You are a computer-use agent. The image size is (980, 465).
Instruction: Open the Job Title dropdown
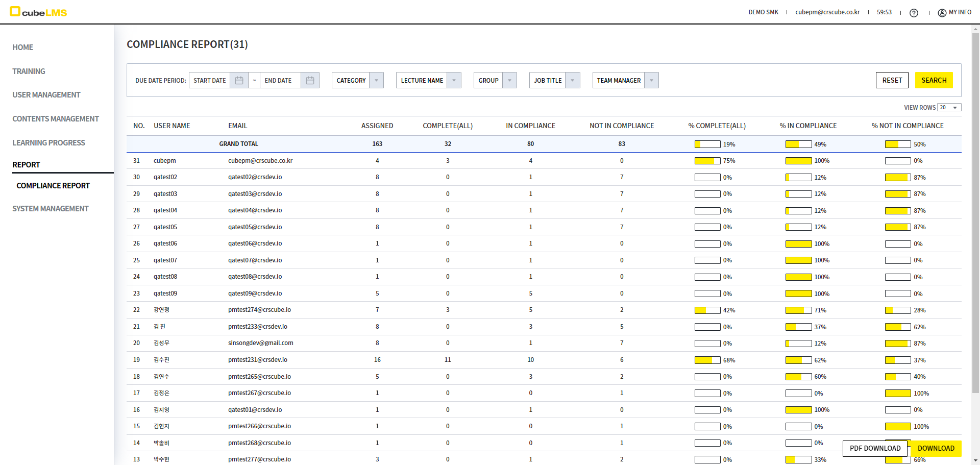pyautogui.click(x=573, y=81)
